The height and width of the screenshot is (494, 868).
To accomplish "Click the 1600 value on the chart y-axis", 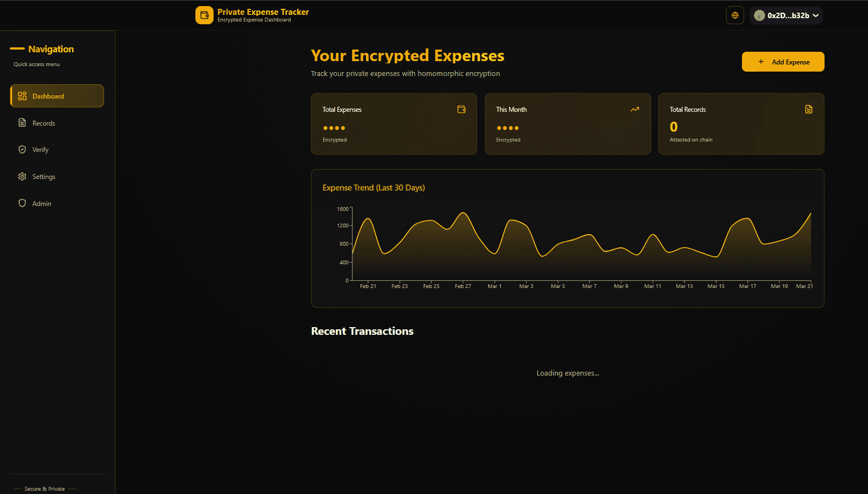I will coord(343,209).
